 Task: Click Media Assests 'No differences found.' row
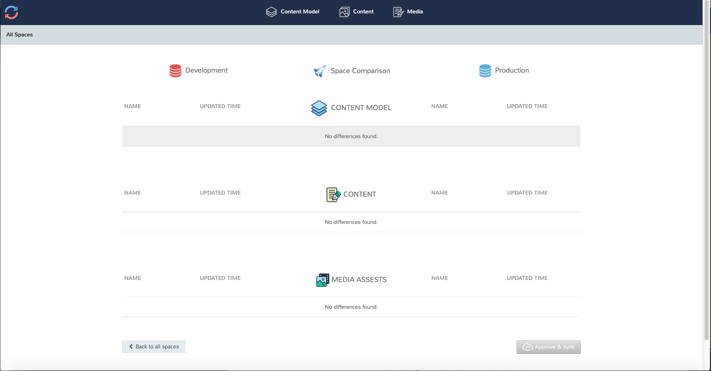tap(351, 307)
